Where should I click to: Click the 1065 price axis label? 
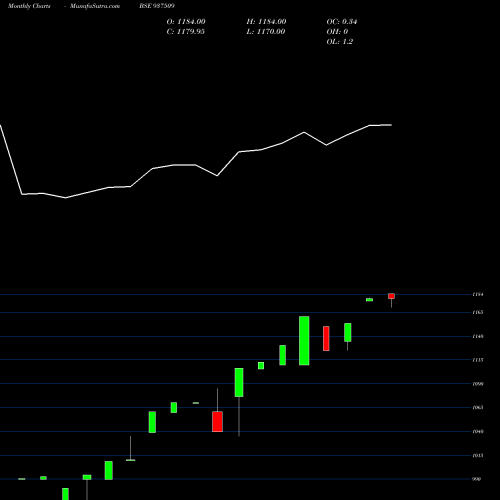[478, 407]
